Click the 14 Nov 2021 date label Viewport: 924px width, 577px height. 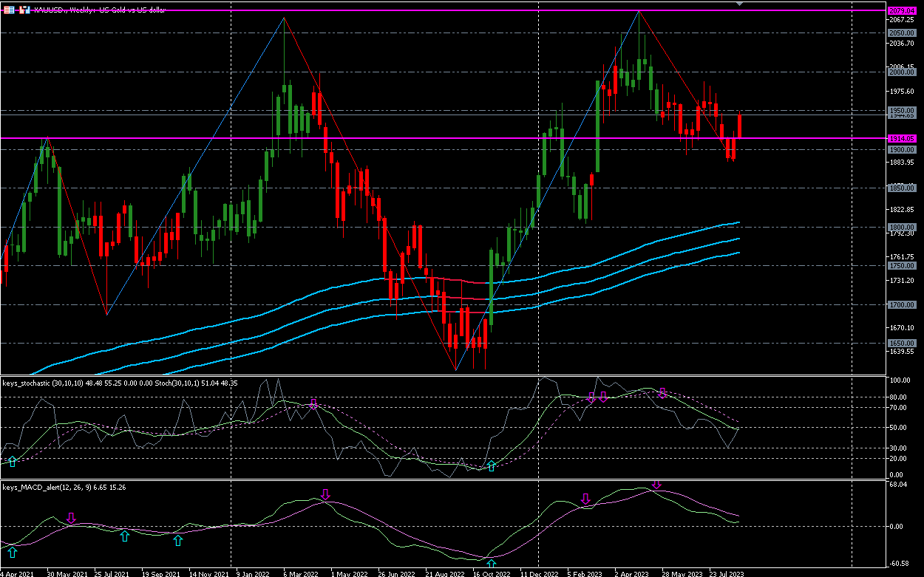pos(208,573)
